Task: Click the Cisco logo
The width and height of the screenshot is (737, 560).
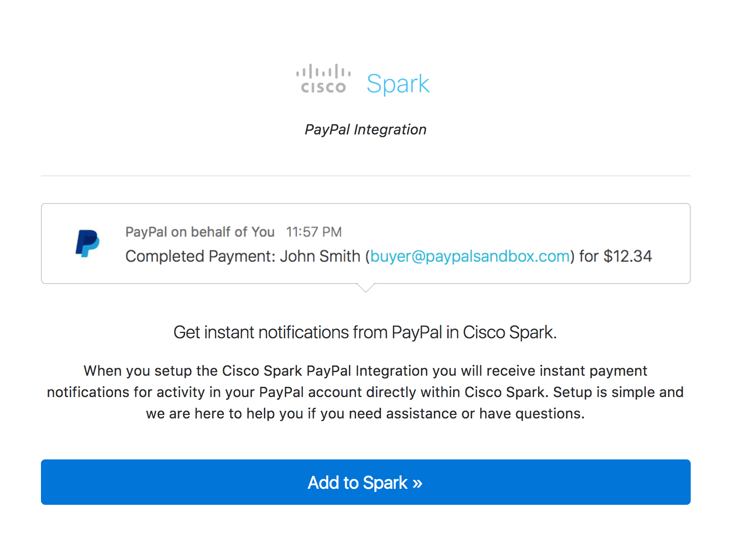Action: [x=324, y=79]
